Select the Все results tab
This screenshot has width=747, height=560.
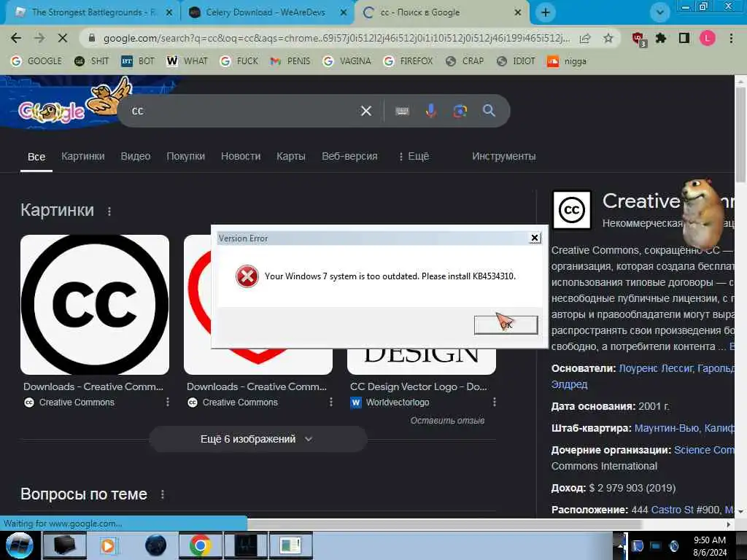tap(36, 157)
